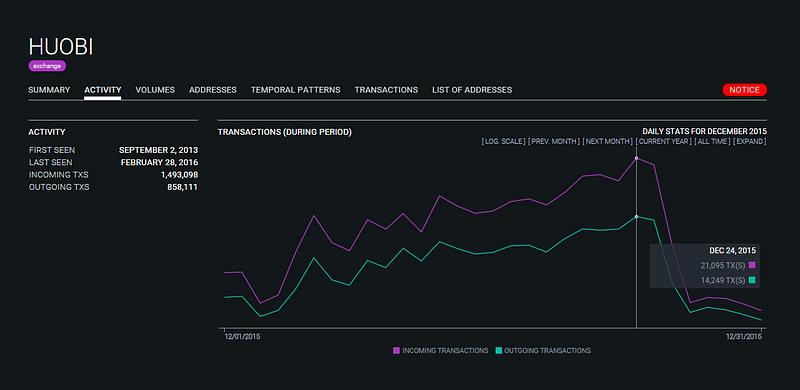Switch to the VOLUMES tab
Viewport: 800px width, 390px height.
(155, 90)
